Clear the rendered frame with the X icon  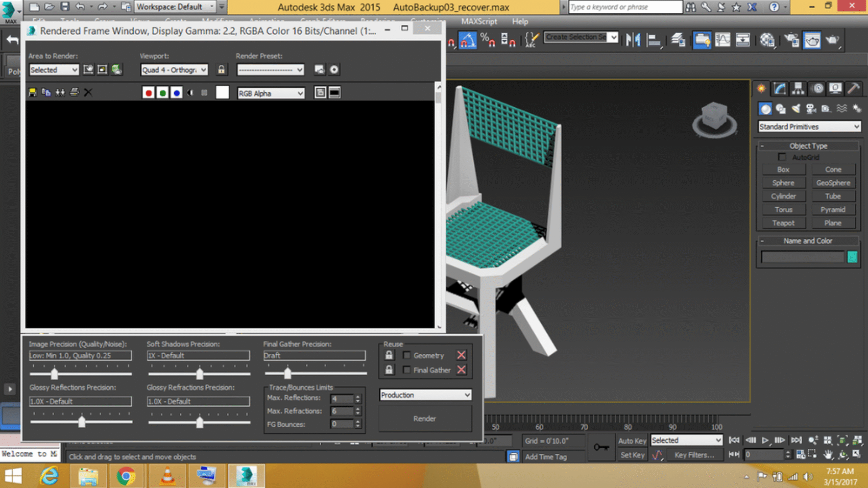(x=89, y=92)
